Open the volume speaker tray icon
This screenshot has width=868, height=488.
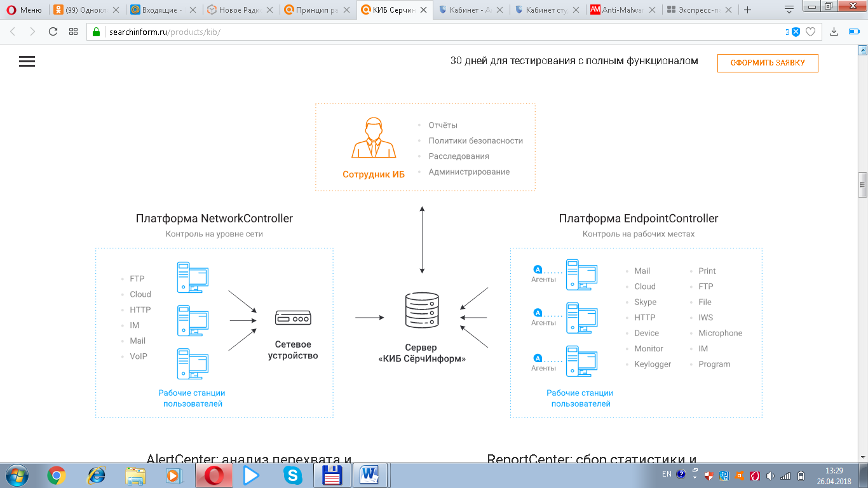pos(771,475)
